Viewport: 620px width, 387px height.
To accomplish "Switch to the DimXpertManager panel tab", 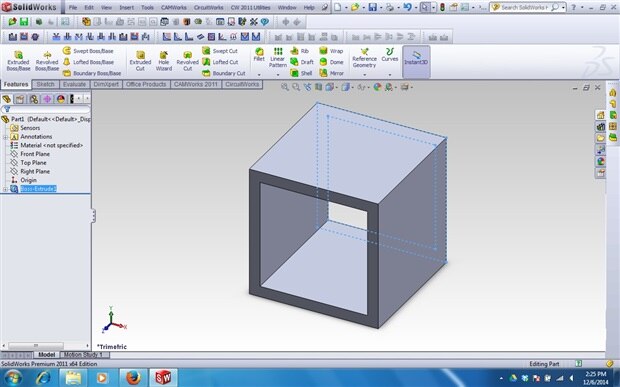I will point(47,99).
